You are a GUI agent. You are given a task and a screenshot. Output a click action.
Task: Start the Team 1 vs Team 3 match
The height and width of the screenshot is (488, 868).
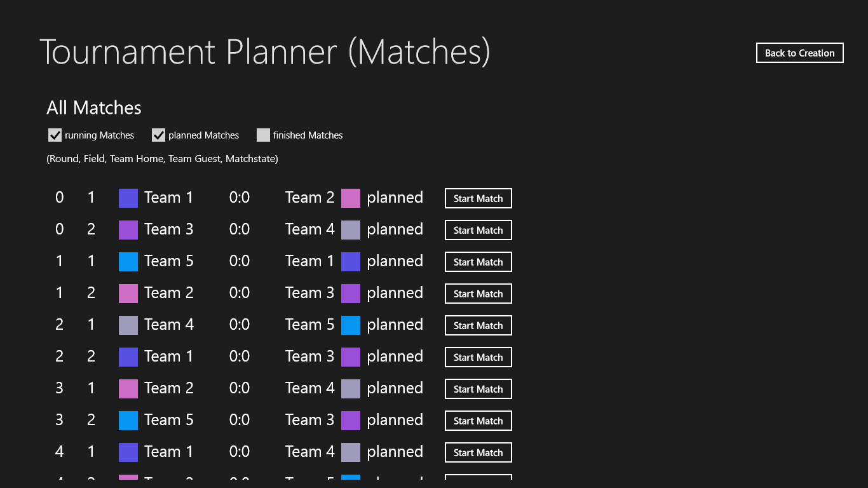click(478, 357)
